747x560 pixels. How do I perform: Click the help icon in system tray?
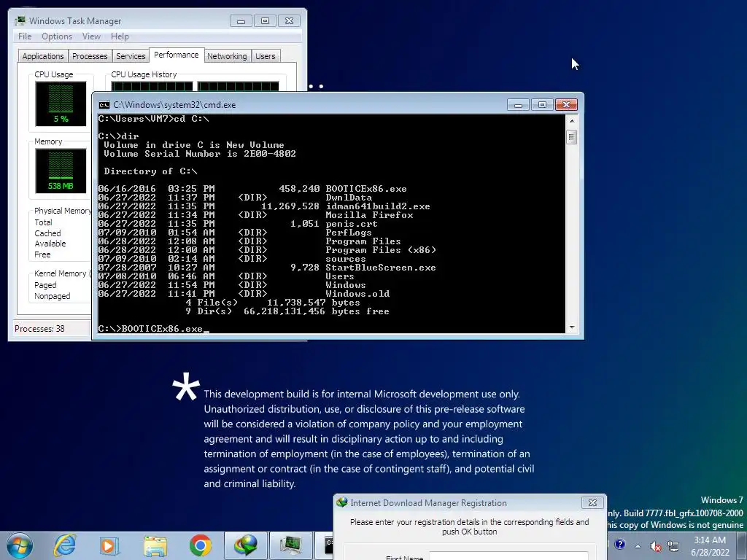[620, 544]
